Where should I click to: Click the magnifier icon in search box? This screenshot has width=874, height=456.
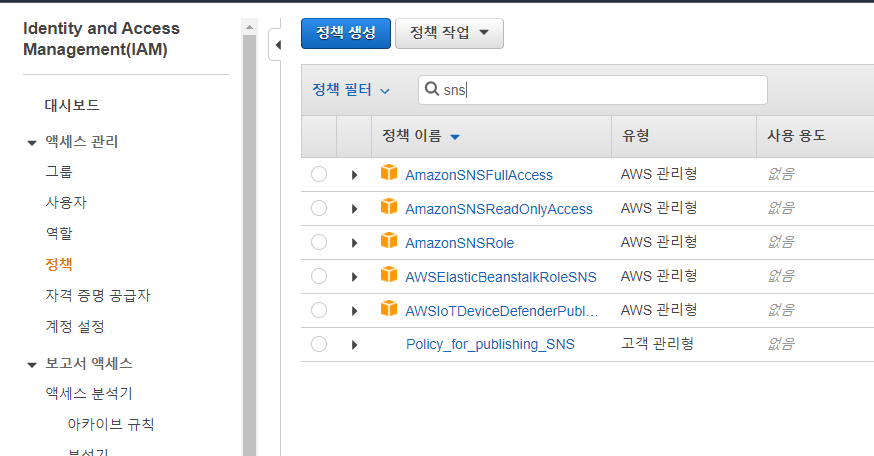(431, 89)
